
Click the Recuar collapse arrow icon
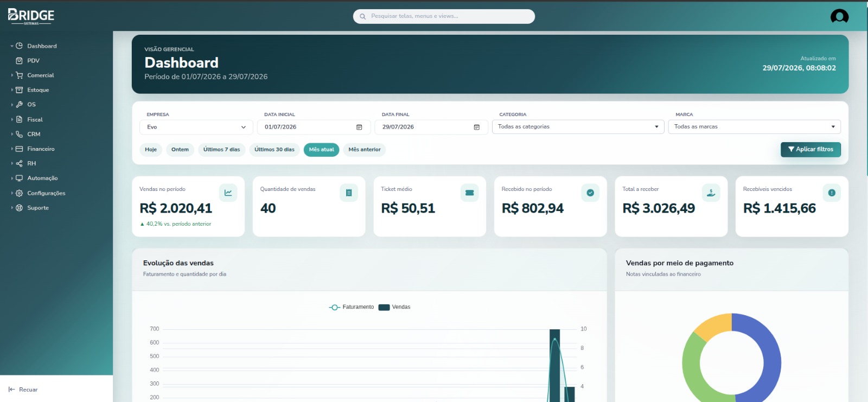tap(11, 390)
